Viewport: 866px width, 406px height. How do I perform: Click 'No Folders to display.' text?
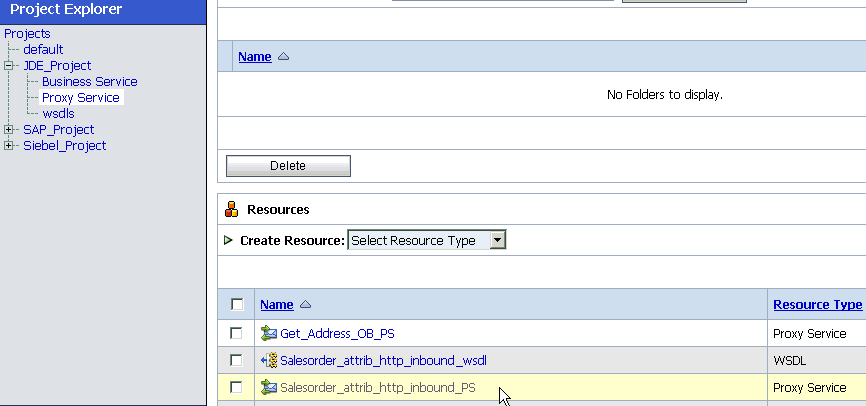point(664,94)
